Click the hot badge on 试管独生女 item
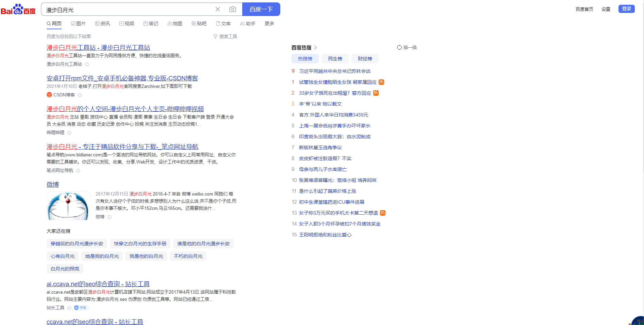This screenshot has width=644, height=325. click(x=381, y=82)
